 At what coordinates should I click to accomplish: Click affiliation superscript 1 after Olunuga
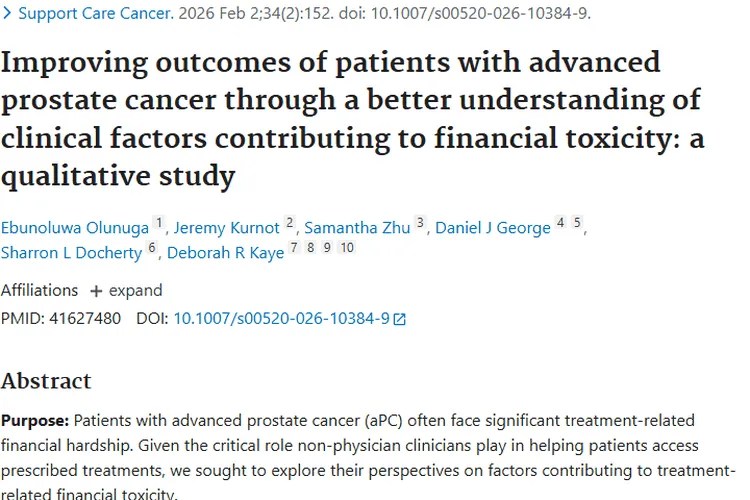pyautogui.click(x=158, y=224)
